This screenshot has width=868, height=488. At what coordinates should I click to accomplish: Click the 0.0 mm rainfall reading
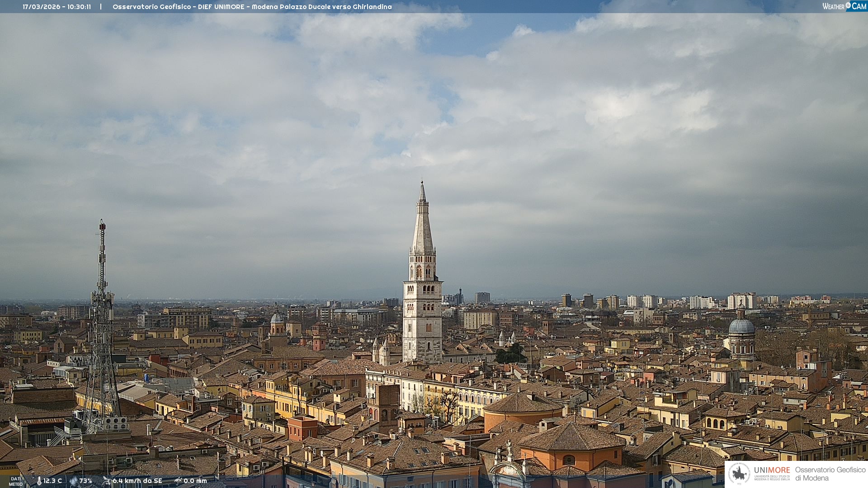pos(195,481)
